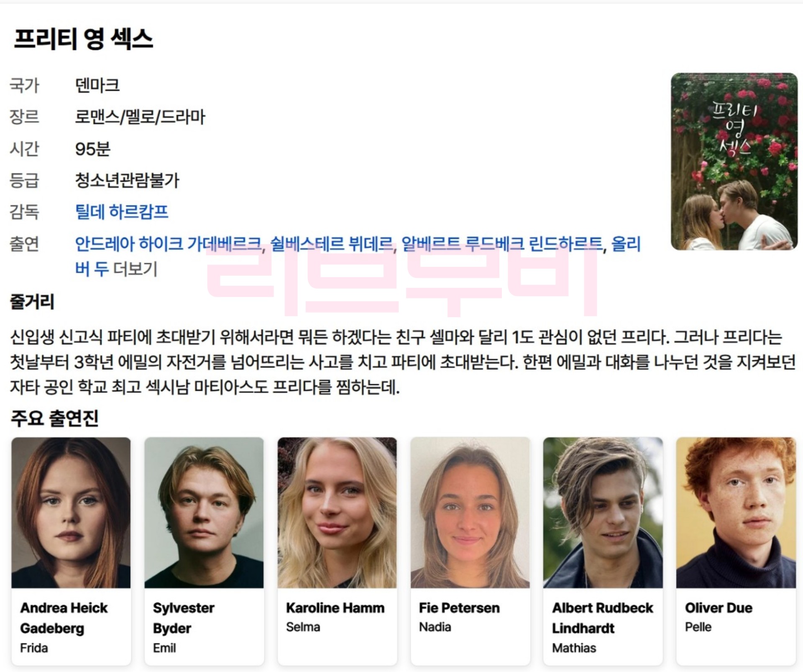Screen dimensions: 803x672
Task: Expand cast list with 더보기
Action: point(136,269)
